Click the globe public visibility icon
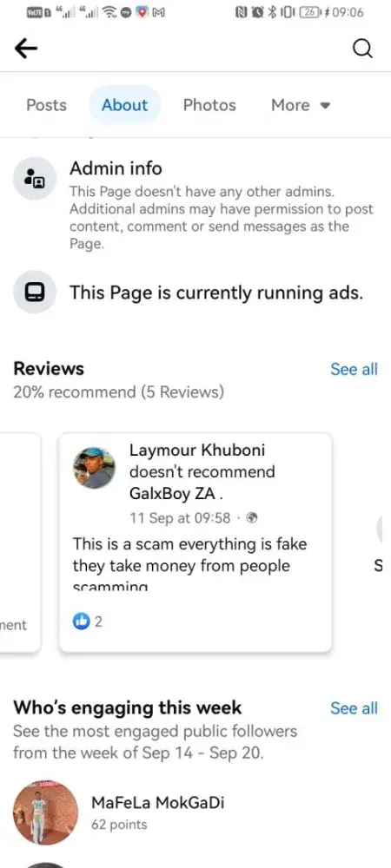The image size is (391, 868). 252,518
